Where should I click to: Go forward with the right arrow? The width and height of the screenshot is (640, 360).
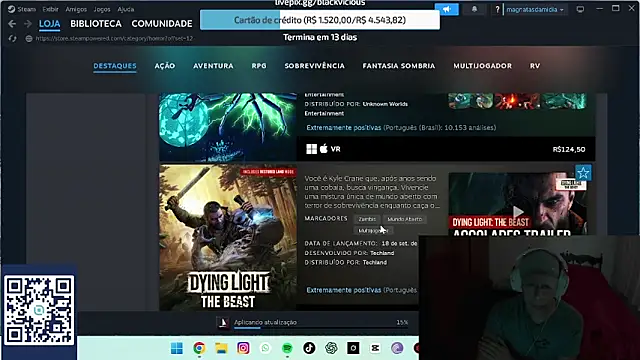(x=28, y=24)
